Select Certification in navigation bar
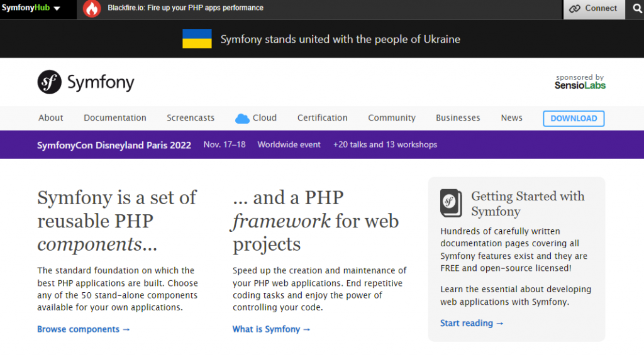The width and height of the screenshot is (644, 355). [322, 118]
